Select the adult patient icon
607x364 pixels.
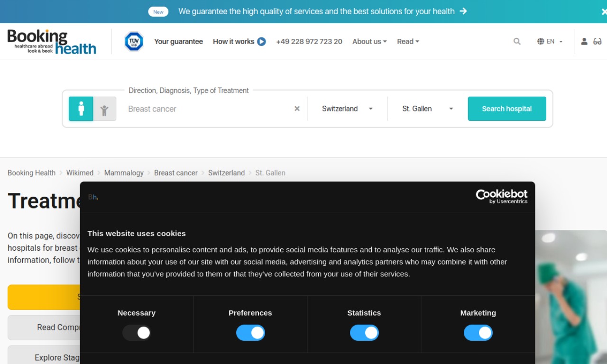point(81,109)
